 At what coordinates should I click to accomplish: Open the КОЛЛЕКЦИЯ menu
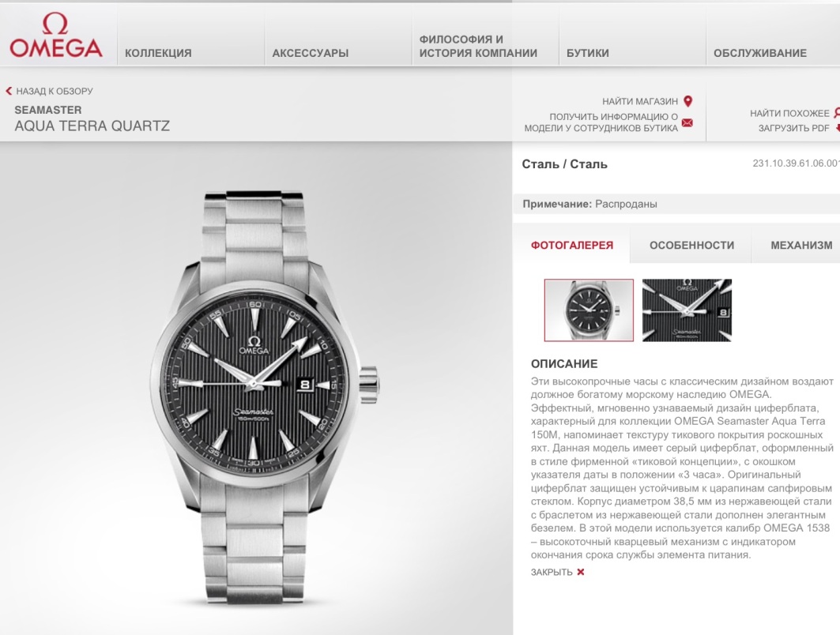pyautogui.click(x=158, y=53)
